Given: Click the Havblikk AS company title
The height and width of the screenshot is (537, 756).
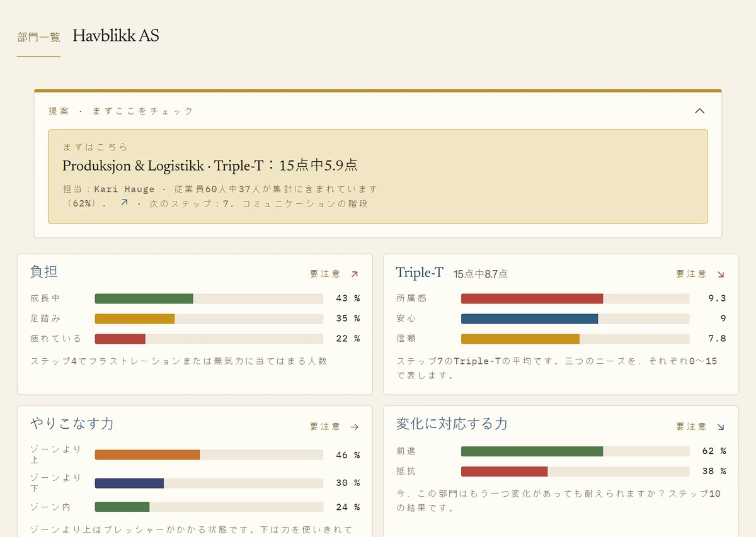Looking at the screenshot, I should tap(116, 36).
